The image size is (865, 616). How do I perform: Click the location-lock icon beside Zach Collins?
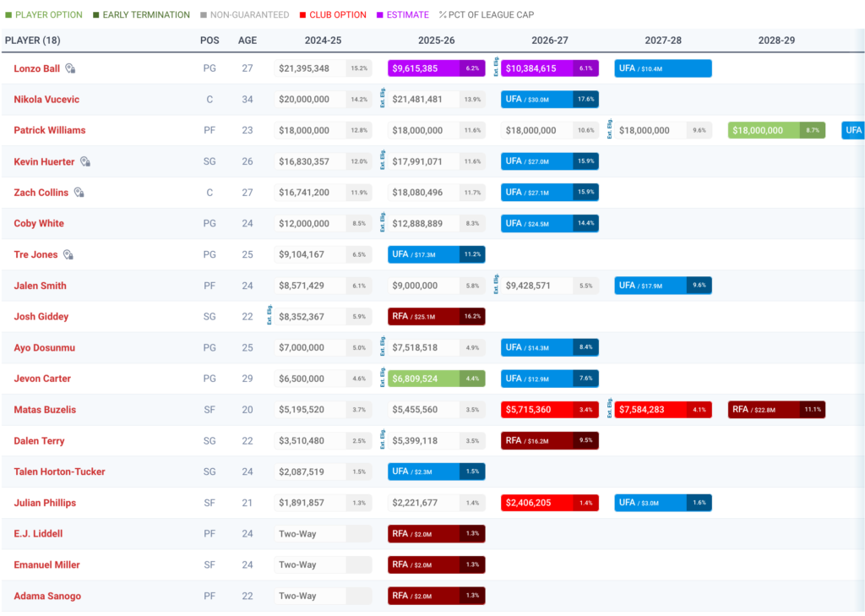[x=79, y=193]
